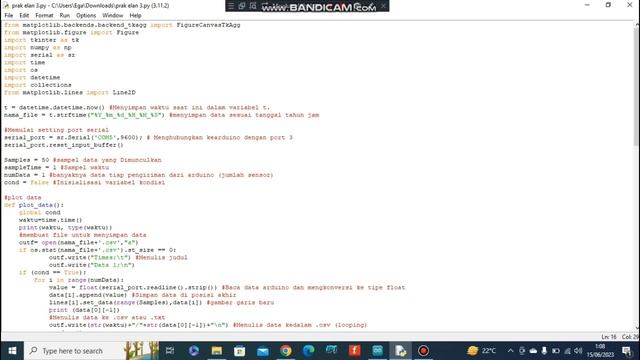Image resolution: width=640 pixels, height=360 pixels.
Task: Click 'data[i].append(value)' line
Action: [142, 295]
